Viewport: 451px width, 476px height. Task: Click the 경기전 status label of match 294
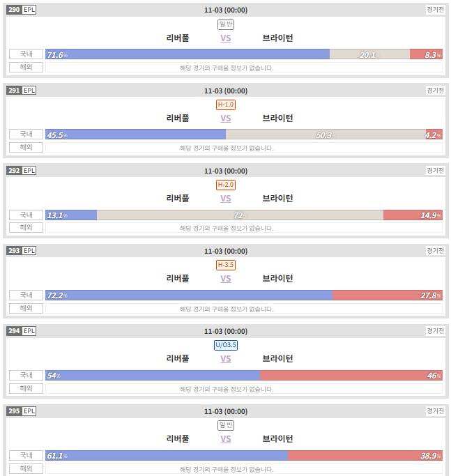(435, 330)
